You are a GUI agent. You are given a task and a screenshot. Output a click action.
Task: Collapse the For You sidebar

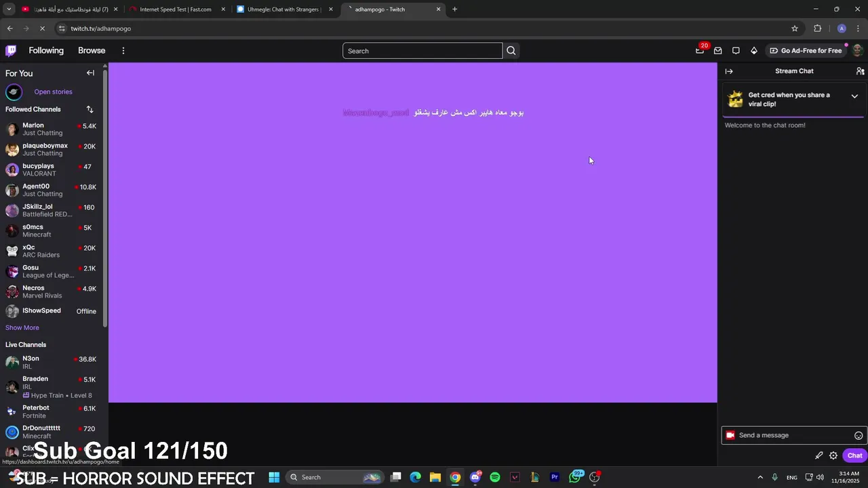[90, 73]
